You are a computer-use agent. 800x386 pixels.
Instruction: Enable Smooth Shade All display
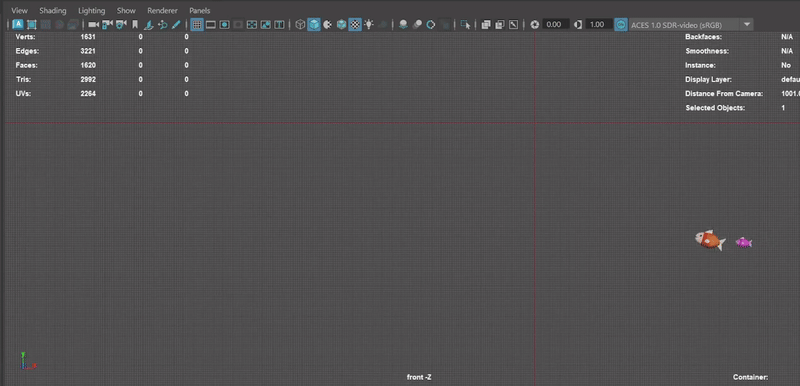(314, 24)
